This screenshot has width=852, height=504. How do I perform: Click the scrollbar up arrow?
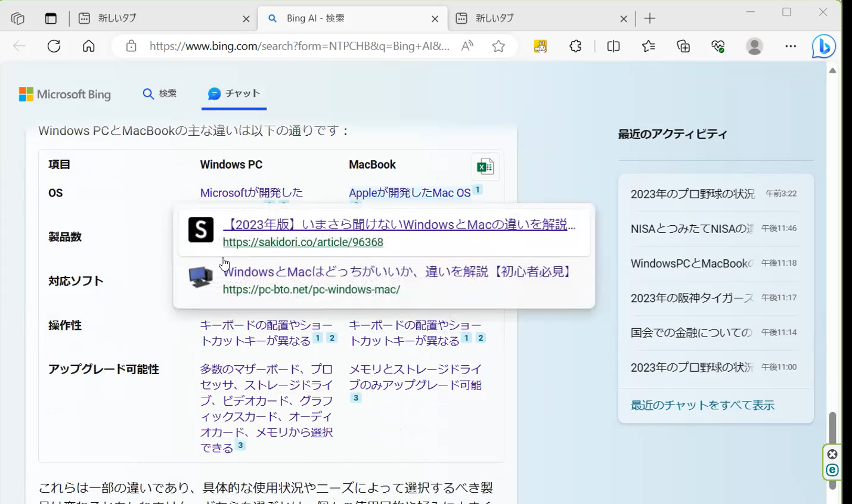833,70
